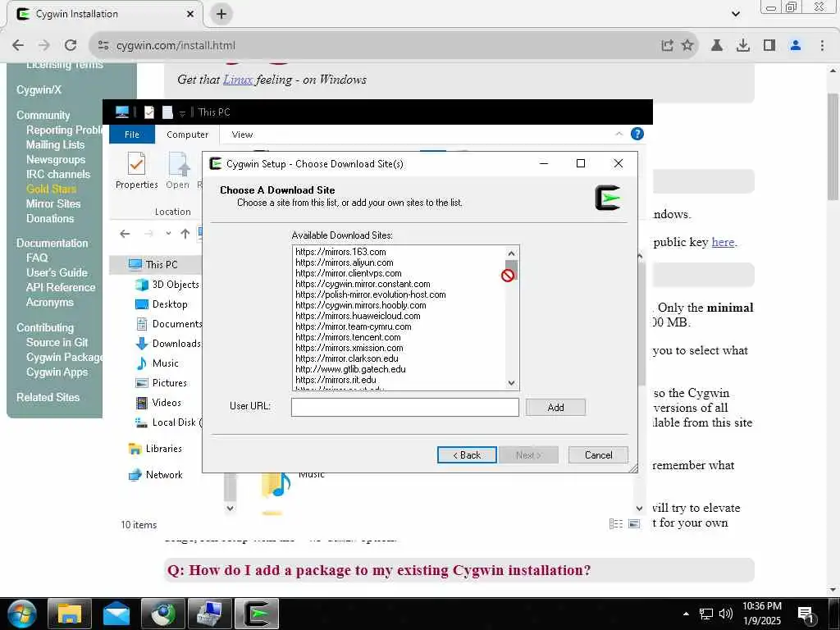Image resolution: width=840 pixels, height=630 pixels.
Task: Open User's Guide sidebar link
Action: [x=57, y=272]
